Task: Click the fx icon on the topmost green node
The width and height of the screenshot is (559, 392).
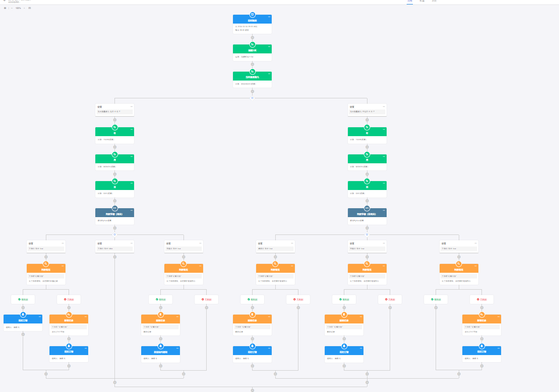Action: pos(252,44)
